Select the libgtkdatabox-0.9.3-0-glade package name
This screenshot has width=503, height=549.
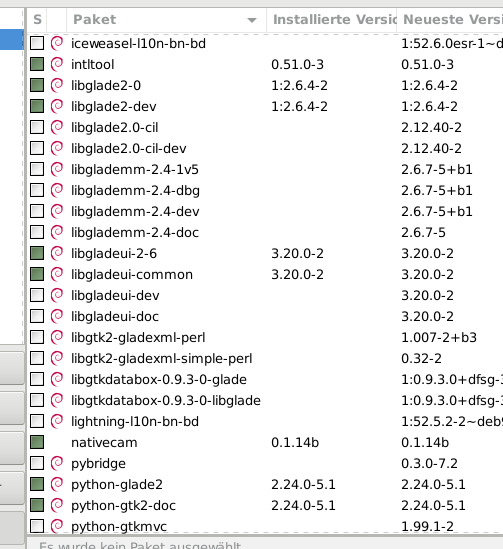click(x=159, y=380)
